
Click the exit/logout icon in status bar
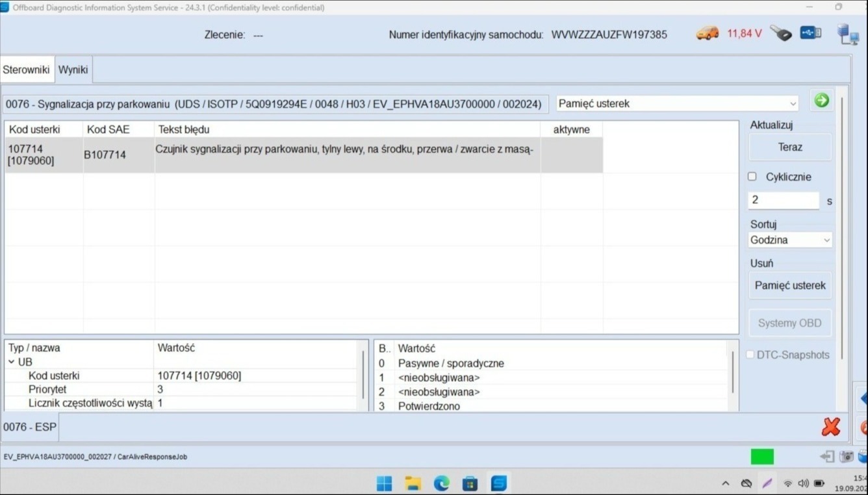pos(827,457)
